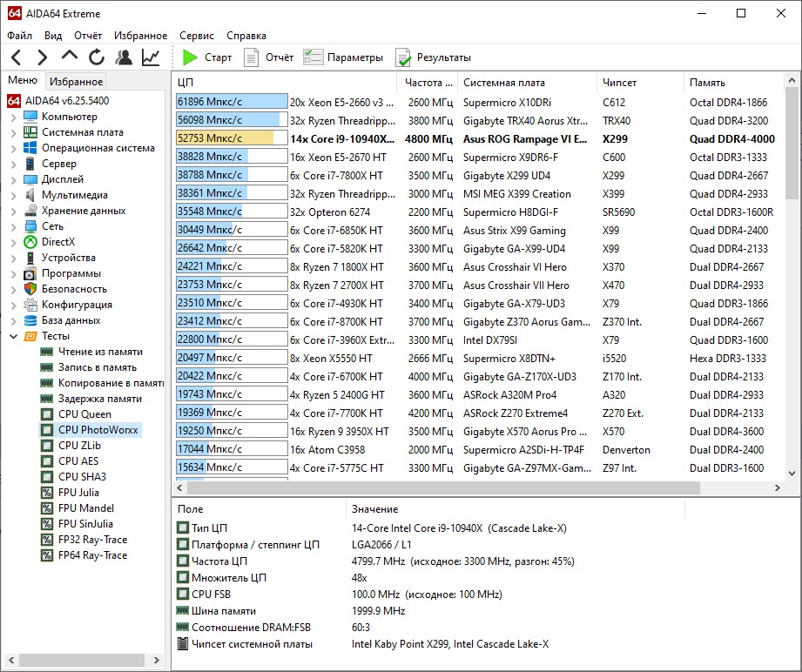Go up one level with the up arrow
The height and width of the screenshot is (672, 802).
70,56
